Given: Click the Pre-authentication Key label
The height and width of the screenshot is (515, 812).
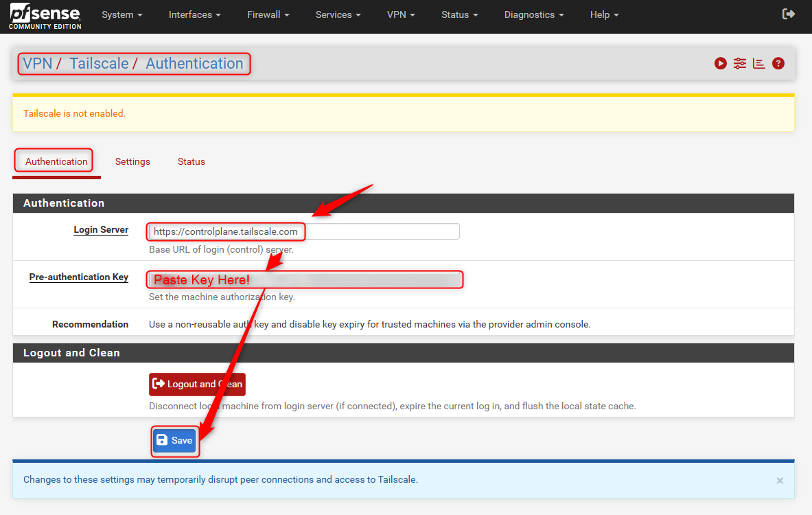Looking at the screenshot, I should [x=79, y=277].
